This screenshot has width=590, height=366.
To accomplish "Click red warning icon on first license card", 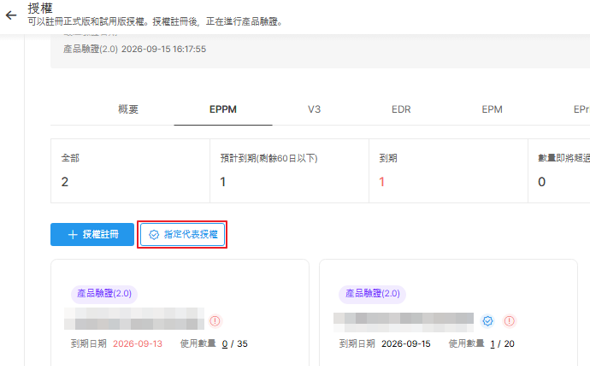I will (215, 321).
